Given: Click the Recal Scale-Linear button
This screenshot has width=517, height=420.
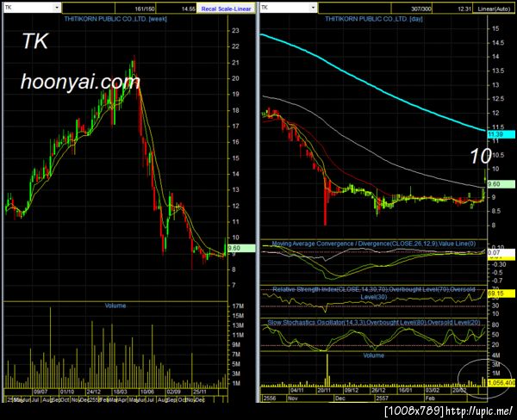Looking at the screenshot, I should [226, 9].
